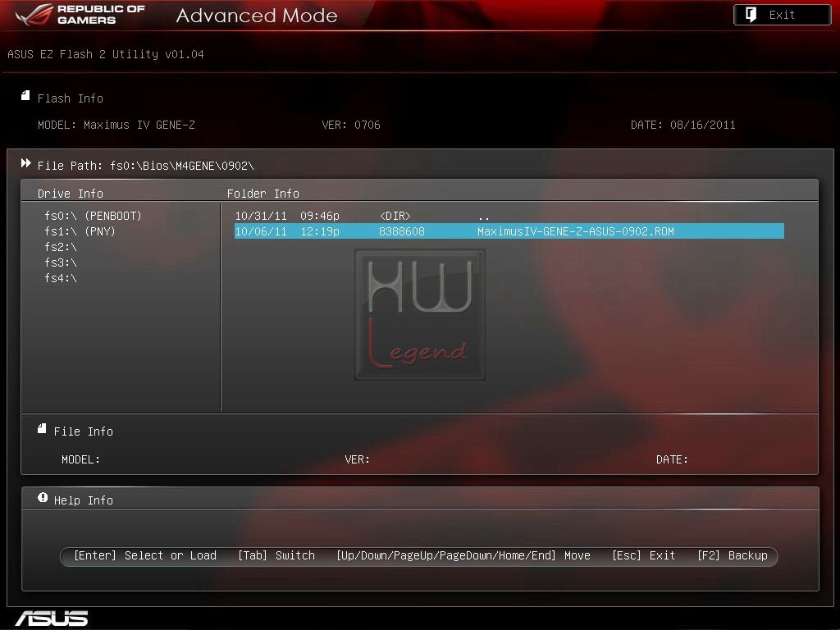Click the File Path fs0:\Bios\M4GENE\0902\ text
840x630 pixels.
click(x=146, y=166)
